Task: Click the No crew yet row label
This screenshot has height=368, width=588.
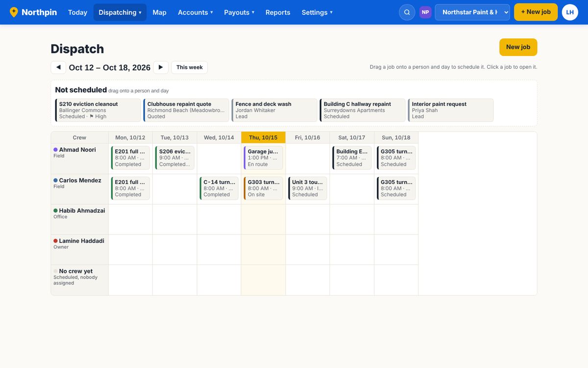Action: click(x=75, y=271)
